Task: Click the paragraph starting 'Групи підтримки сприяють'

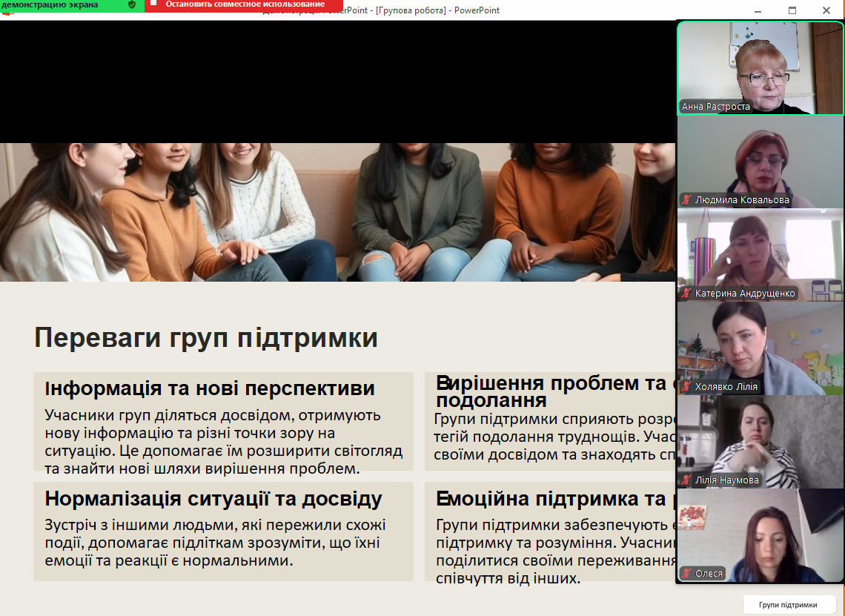Action: click(x=554, y=437)
